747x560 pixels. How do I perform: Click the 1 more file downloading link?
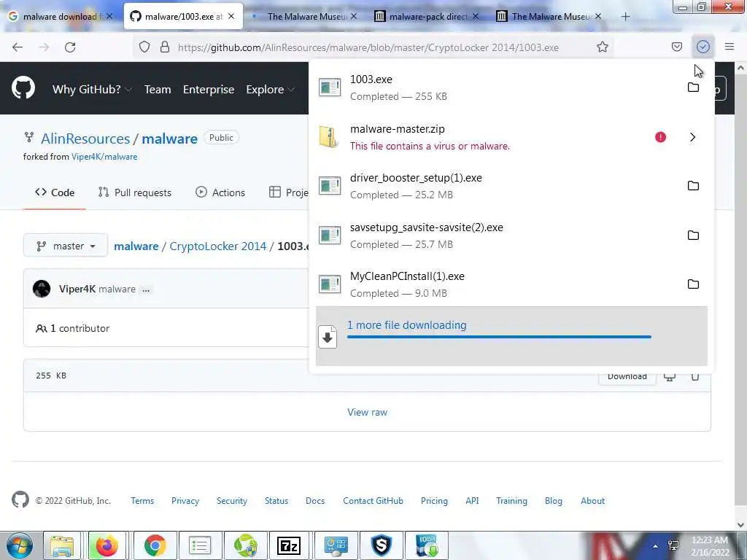pyautogui.click(x=407, y=324)
